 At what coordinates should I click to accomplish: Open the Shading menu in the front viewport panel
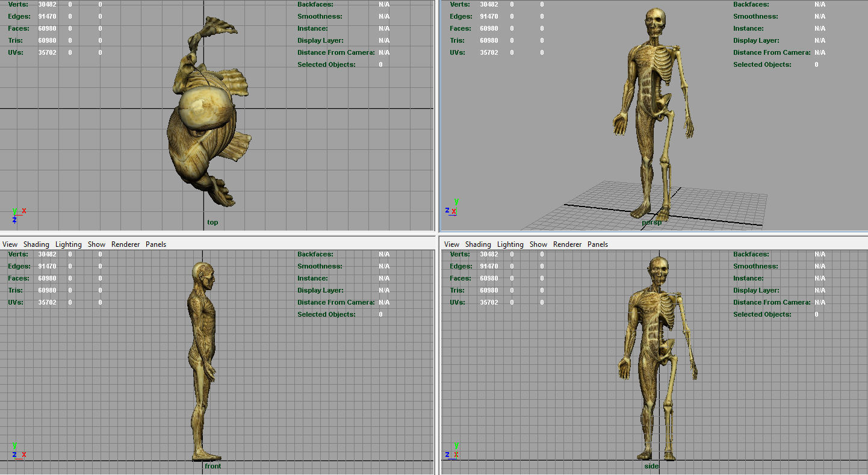click(x=36, y=244)
